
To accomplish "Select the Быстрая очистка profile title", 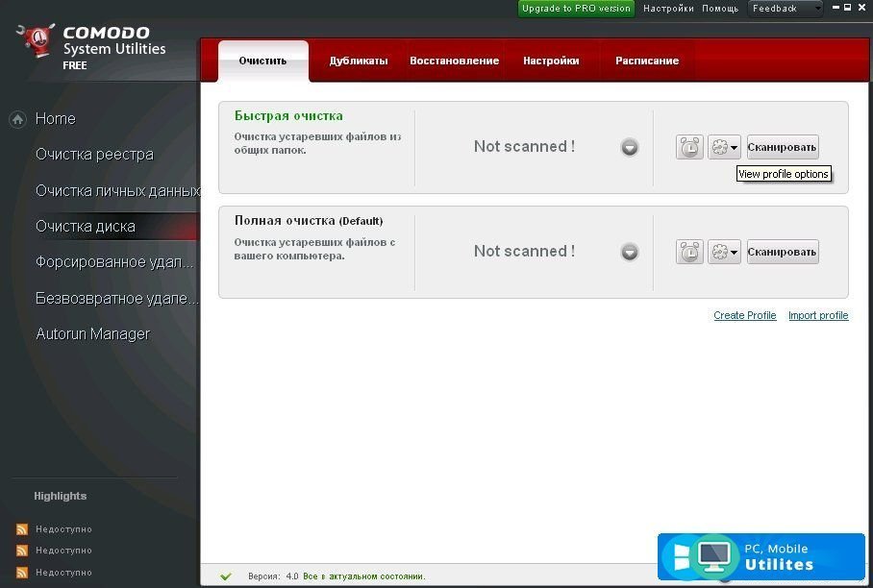I will click(x=288, y=115).
